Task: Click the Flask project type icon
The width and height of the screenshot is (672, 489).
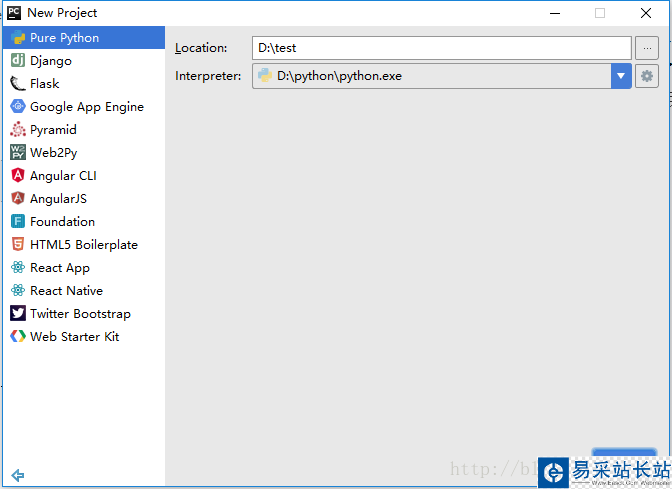Action: [x=18, y=84]
